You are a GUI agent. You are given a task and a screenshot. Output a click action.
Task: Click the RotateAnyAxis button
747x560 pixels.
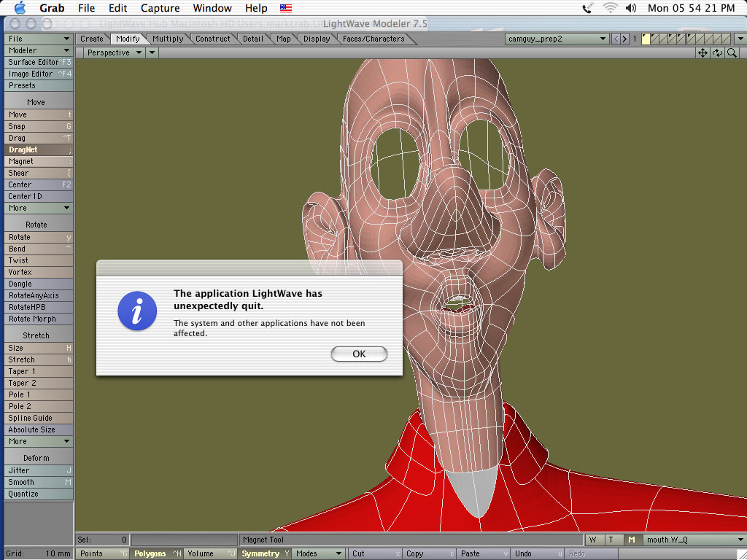point(39,295)
